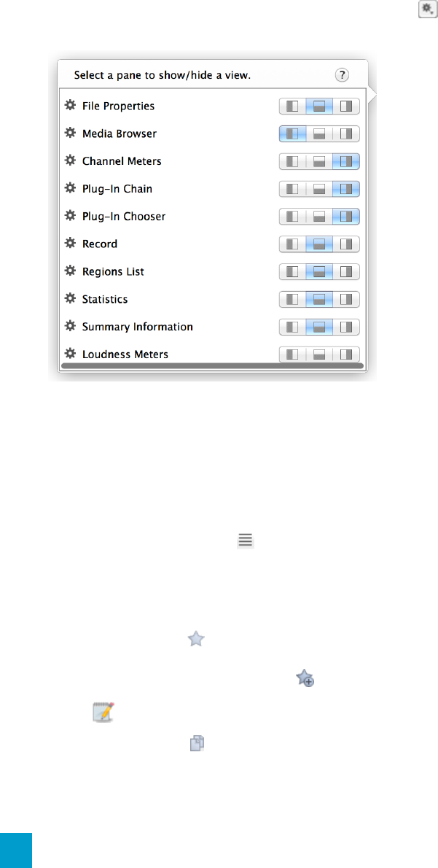Open gear options for Summary Information

pyautogui.click(x=70, y=326)
